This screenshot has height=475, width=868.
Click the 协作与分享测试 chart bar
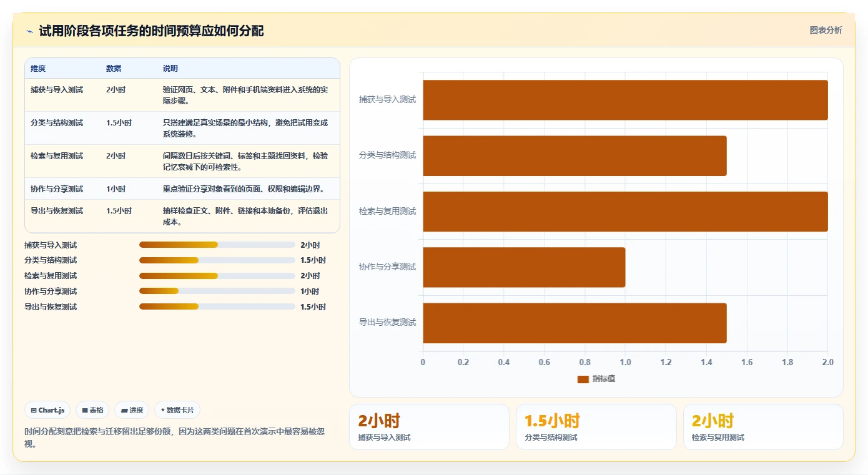524,267
